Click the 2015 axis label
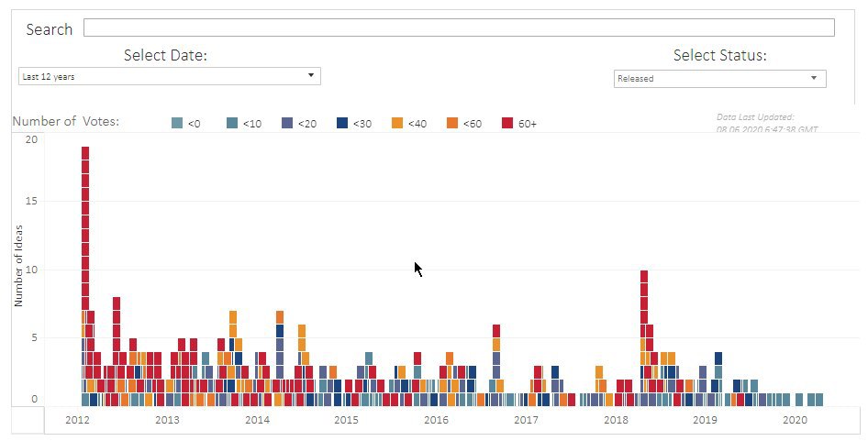Screen dimensions: 868x441 coord(346,420)
